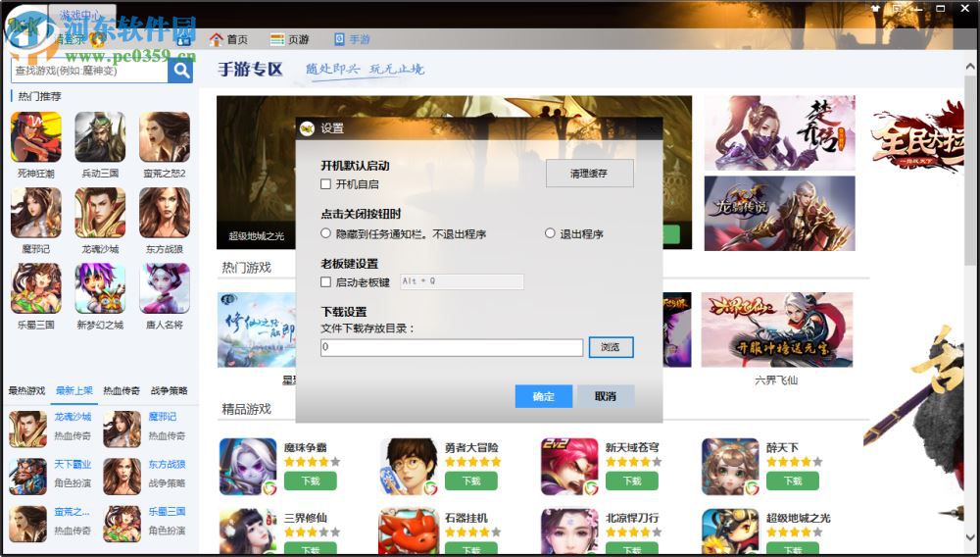Open 龙魂沙城 link in list

click(x=73, y=417)
